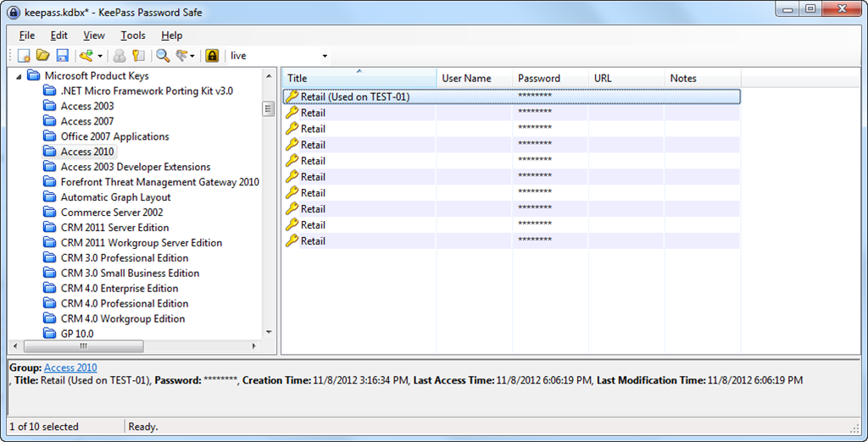The width and height of the screenshot is (868, 442).
Task: Select the CRM 2011 Server Edition group
Action: coord(115,228)
